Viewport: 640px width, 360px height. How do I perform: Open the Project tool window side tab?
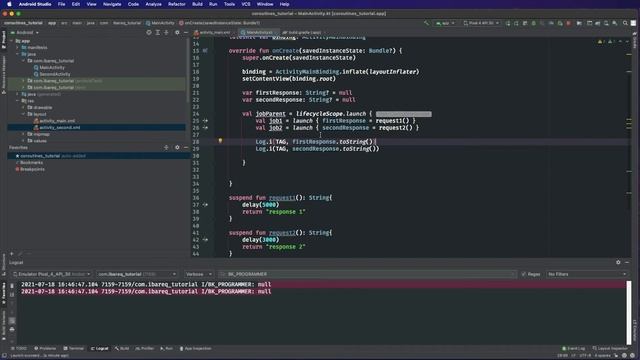pyautogui.click(x=3, y=40)
